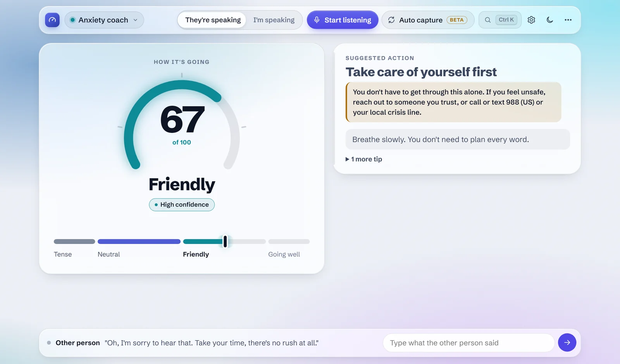Click the 988 crisis line notice
This screenshot has width=620, height=364.
click(453, 102)
